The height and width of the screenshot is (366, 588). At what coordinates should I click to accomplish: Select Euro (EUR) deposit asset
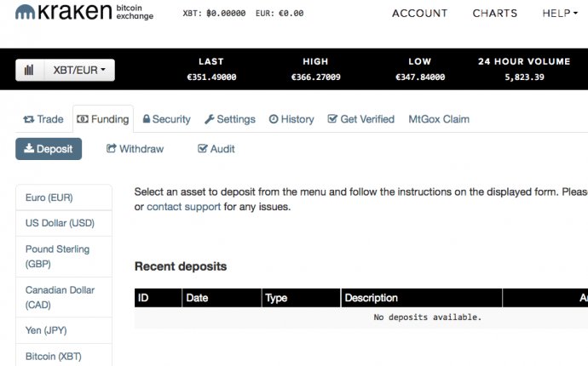click(64, 197)
